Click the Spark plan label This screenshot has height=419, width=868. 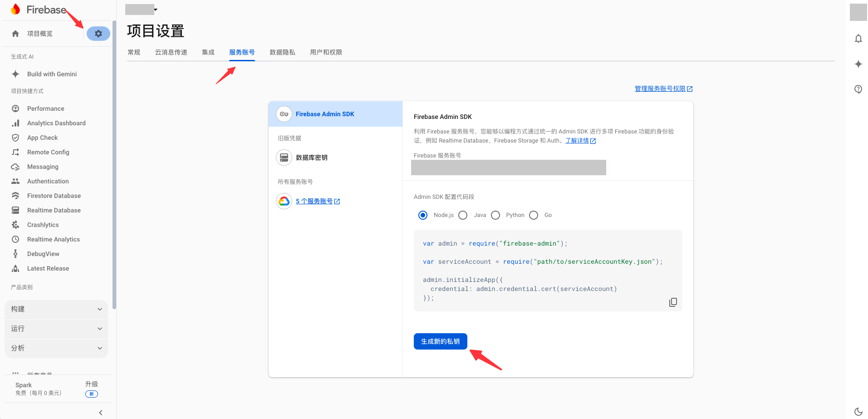click(24, 385)
